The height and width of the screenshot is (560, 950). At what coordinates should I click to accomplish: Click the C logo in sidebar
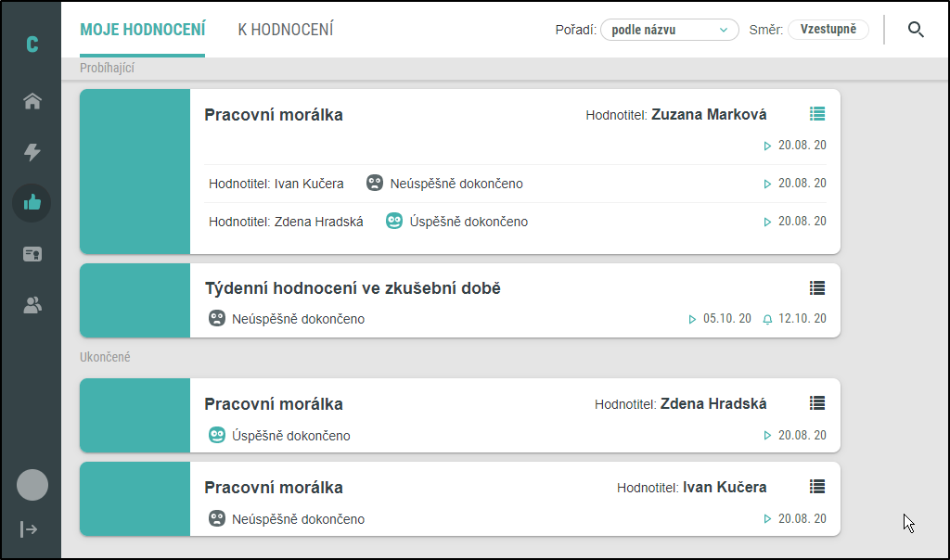click(x=32, y=45)
